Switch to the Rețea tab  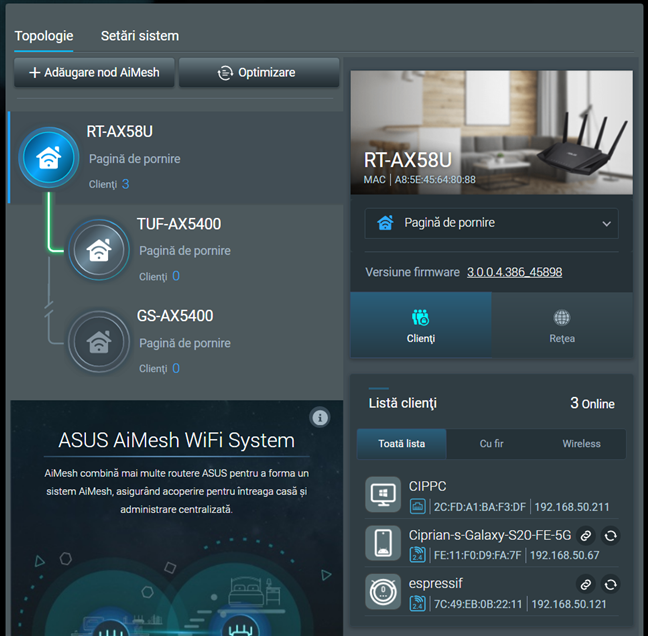[562, 325]
